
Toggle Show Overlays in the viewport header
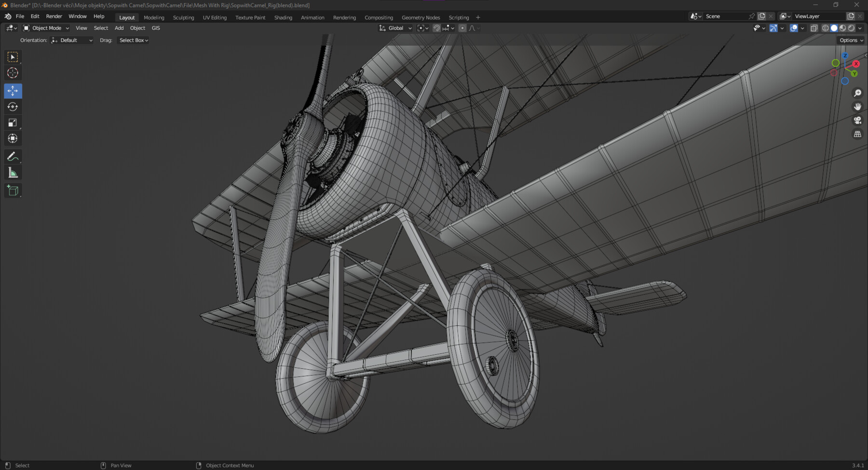(795, 27)
